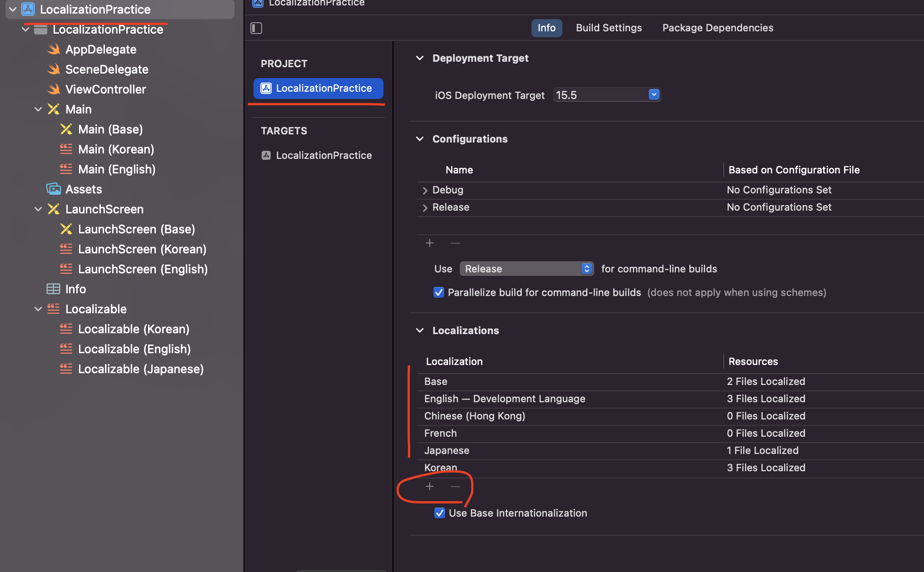
Task: Click the AppDelegate Swift file icon
Action: [x=54, y=49]
